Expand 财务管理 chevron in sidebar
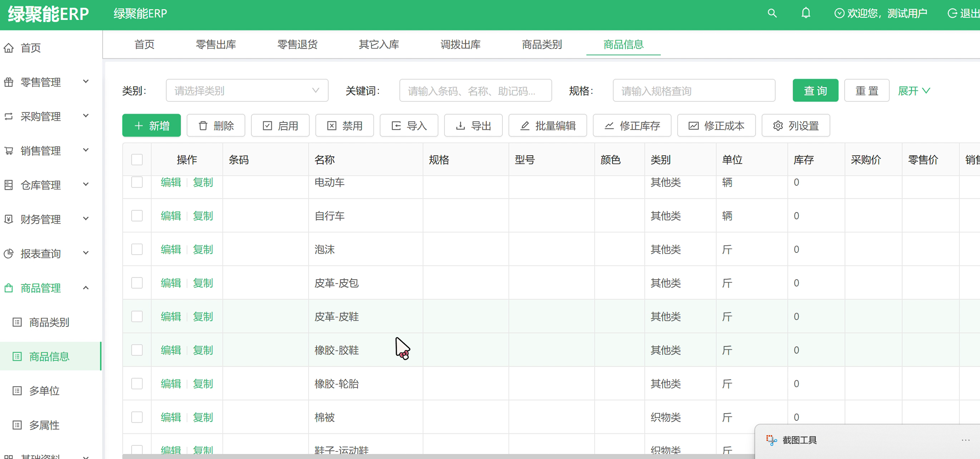980x459 pixels. pyautogui.click(x=86, y=218)
